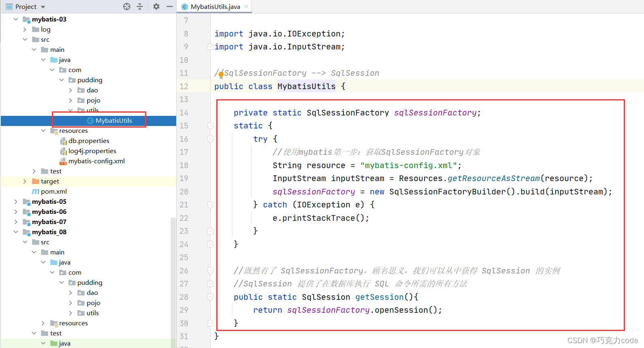Fold the getSession method at line 28

tap(210, 297)
